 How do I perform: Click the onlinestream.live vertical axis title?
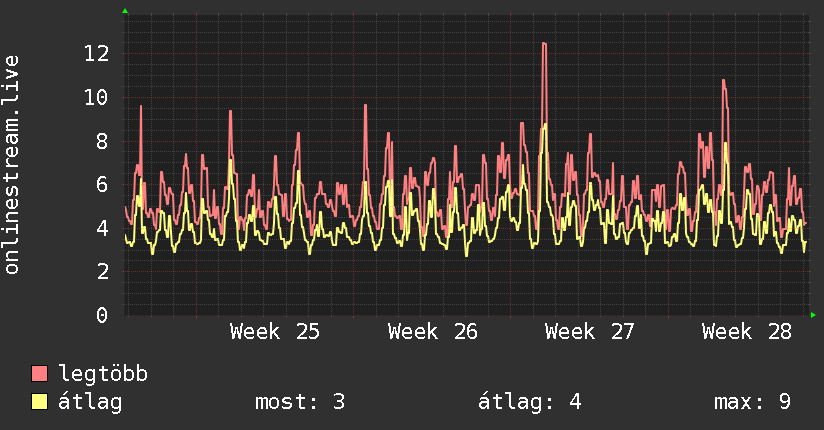[x=11, y=165]
